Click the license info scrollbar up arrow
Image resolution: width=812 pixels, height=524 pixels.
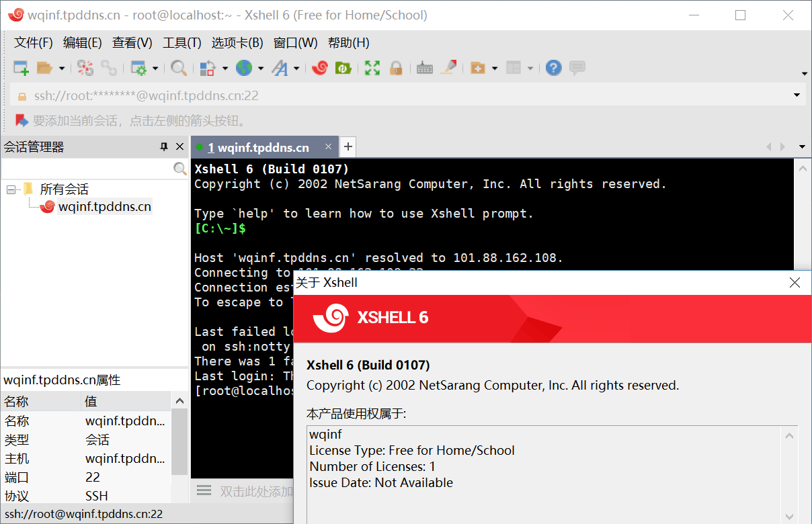click(x=790, y=435)
